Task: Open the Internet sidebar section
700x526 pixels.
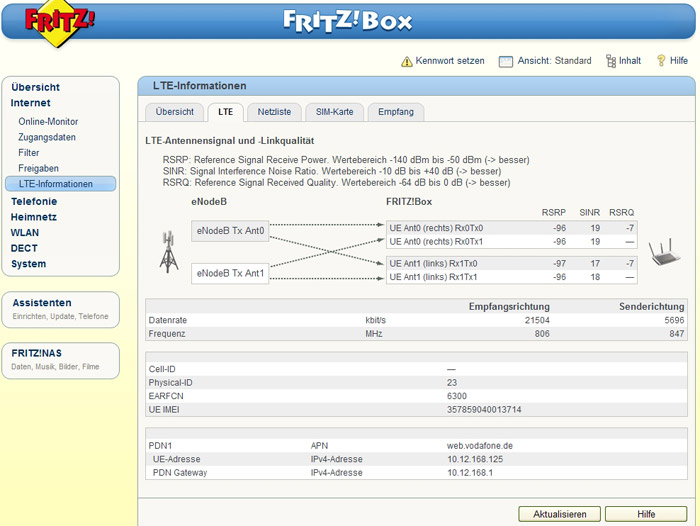Action: (30, 103)
